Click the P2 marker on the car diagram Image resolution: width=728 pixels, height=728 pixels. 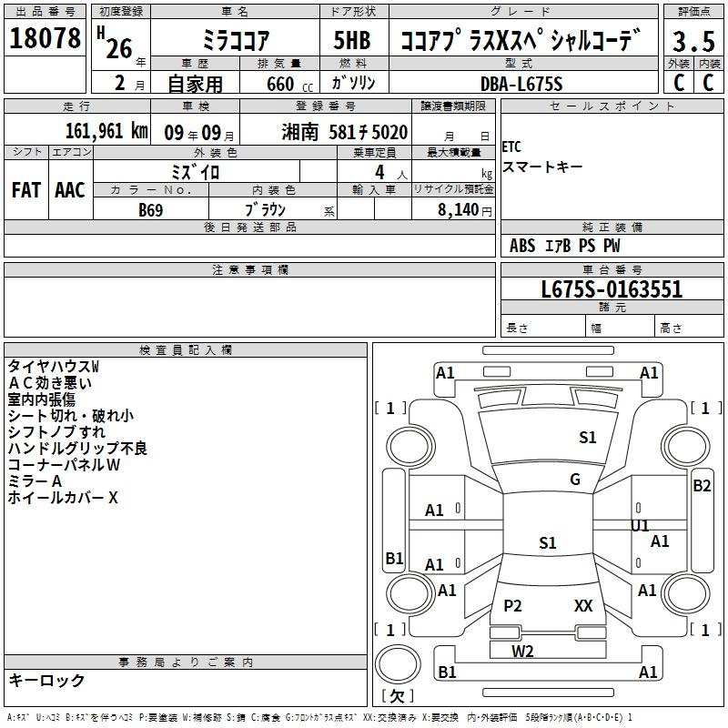coord(513,605)
